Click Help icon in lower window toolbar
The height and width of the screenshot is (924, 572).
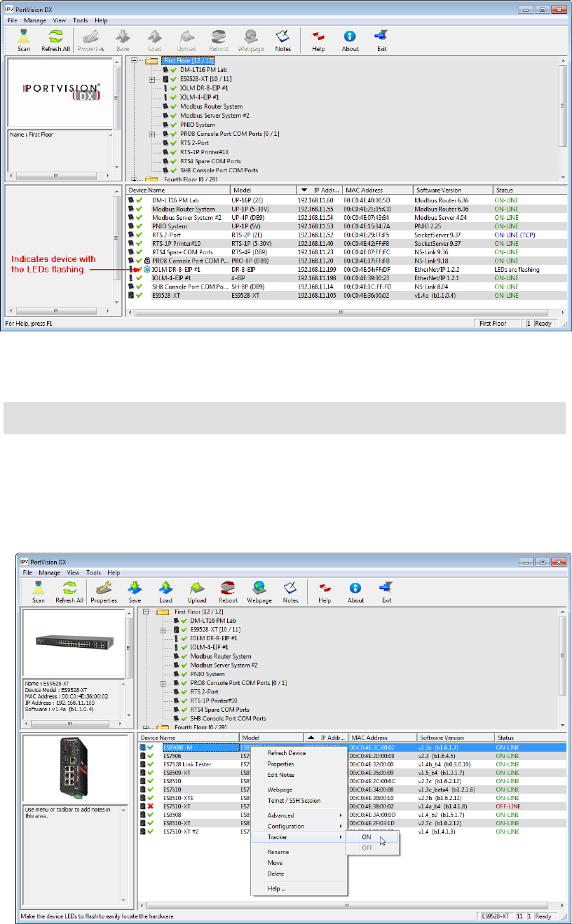pyautogui.click(x=325, y=588)
